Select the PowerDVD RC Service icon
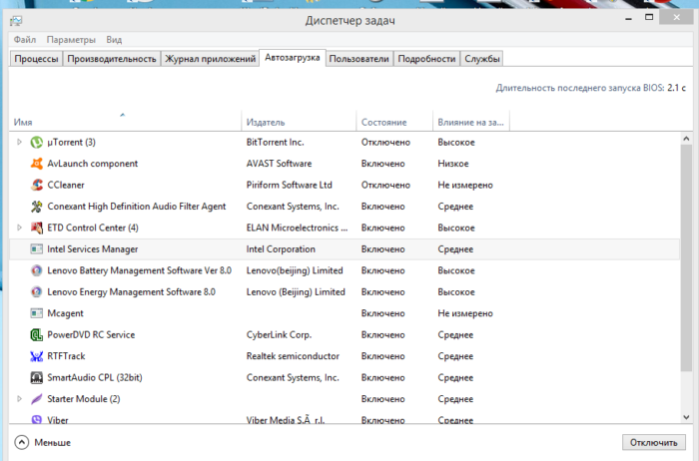 click(x=37, y=335)
